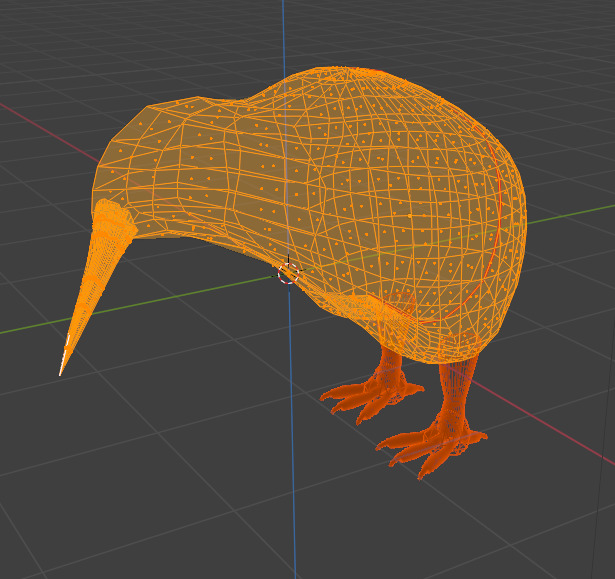Click the 3D cursor crosshair under the kiwi
Screen dimensions: 615x579
click(x=288, y=273)
